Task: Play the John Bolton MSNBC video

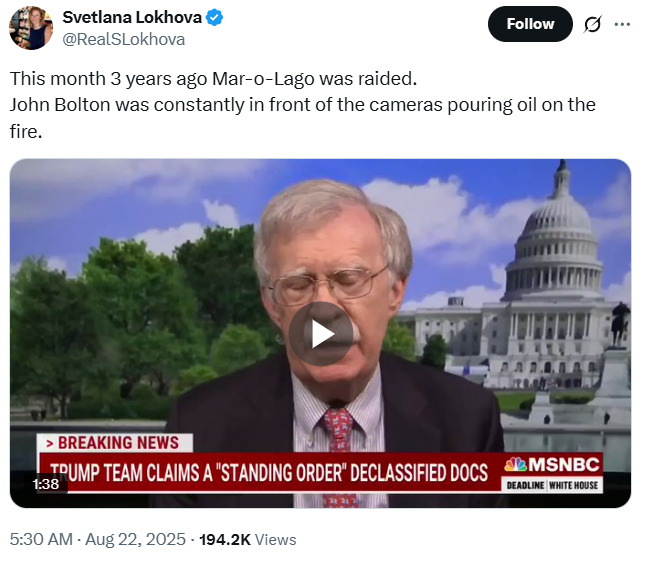Action: 321,334
